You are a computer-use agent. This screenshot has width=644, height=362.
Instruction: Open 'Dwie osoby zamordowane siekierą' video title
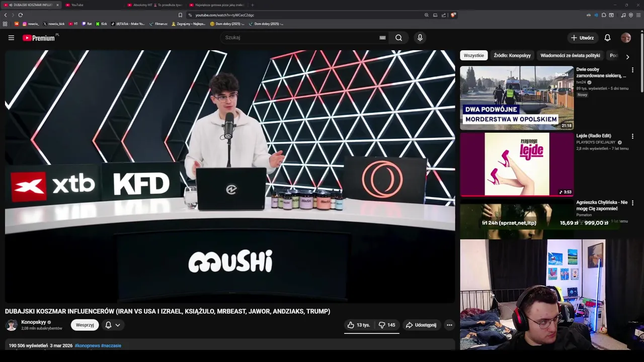click(x=601, y=73)
